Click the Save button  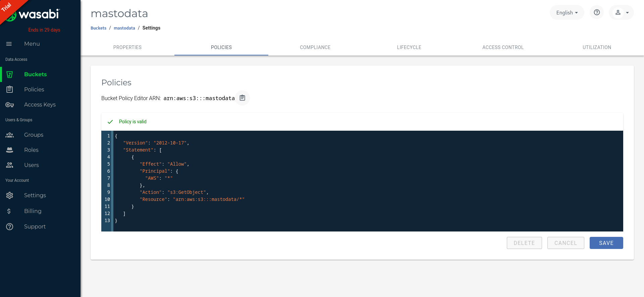[x=606, y=243]
